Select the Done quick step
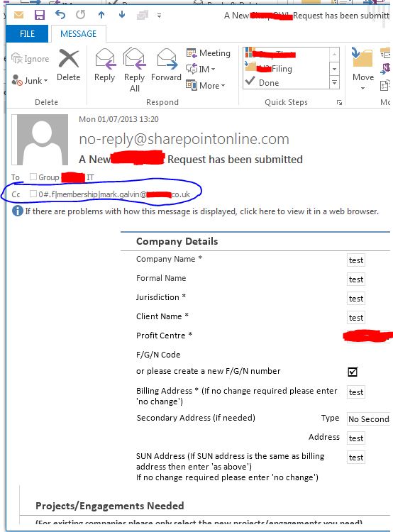The width and height of the screenshot is (393, 532). (269, 82)
